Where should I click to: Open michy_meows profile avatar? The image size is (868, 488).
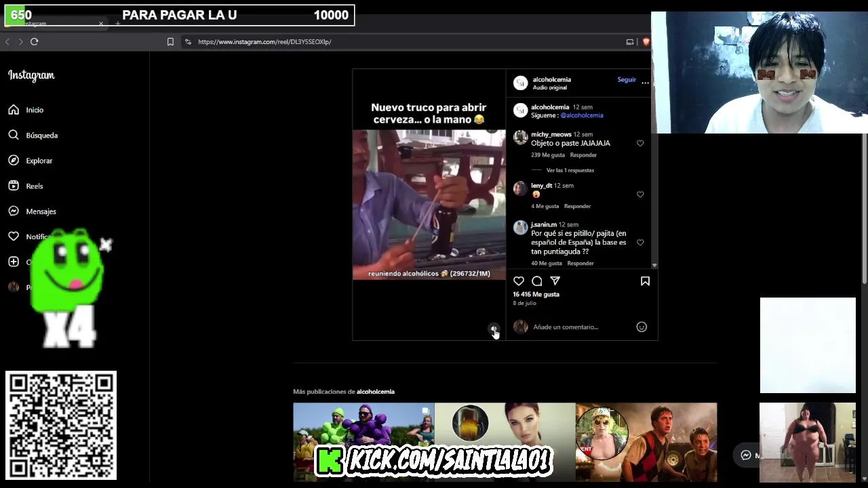click(x=520, y=138)
